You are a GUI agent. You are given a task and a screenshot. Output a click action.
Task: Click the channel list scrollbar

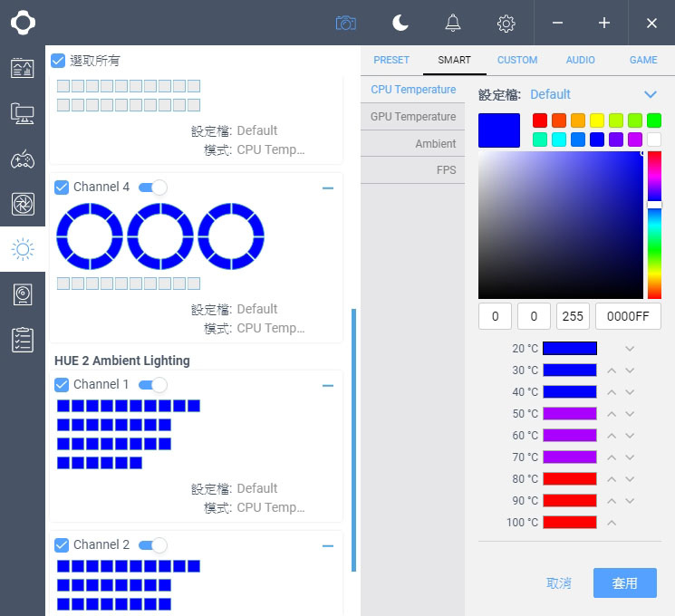pos(354,440)
